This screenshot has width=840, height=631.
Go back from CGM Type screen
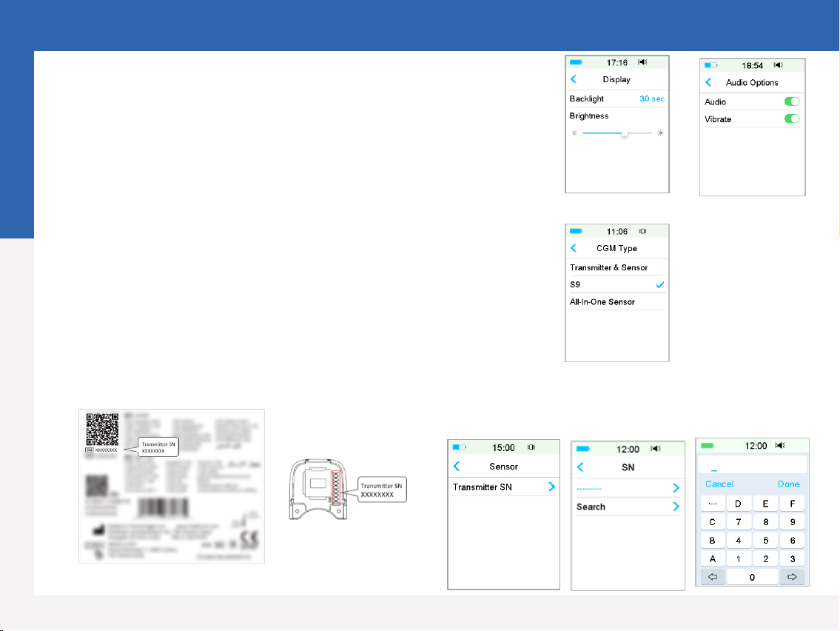click(x=574, y=248)
